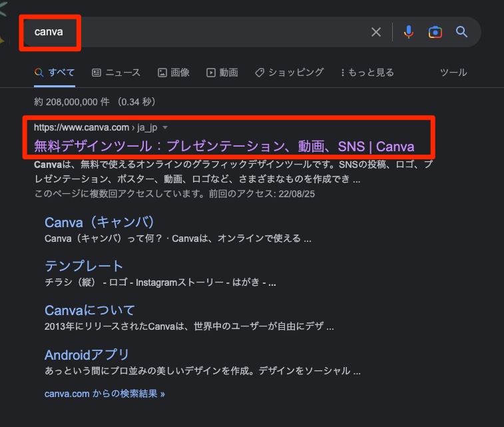The width and height of the screenshot is (504, 427).
Task: Open the ツール options
Action: [453, 73]
